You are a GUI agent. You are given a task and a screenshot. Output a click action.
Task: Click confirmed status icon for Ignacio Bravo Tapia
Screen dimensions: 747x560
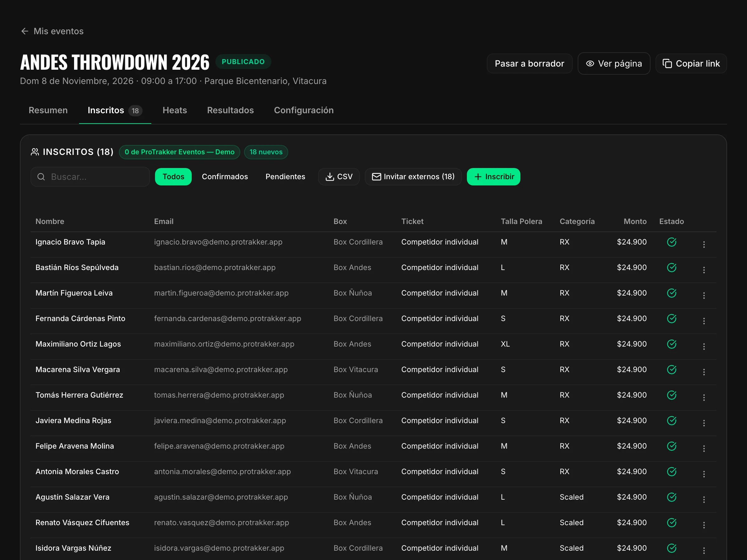click(x=671, y=242)
